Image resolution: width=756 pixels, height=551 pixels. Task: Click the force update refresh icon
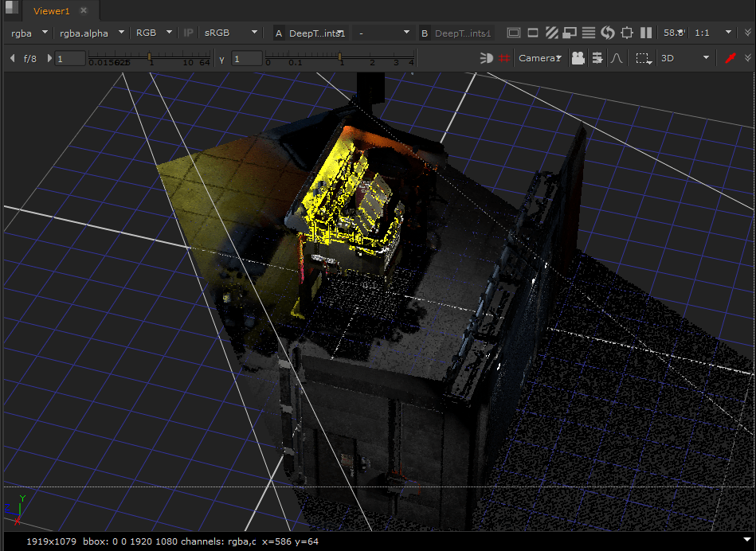click(608, 33)
